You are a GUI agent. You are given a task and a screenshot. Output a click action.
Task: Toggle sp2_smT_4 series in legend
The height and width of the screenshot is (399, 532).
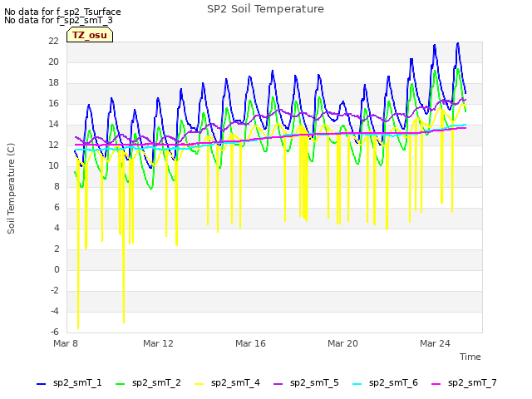point(227,383)
